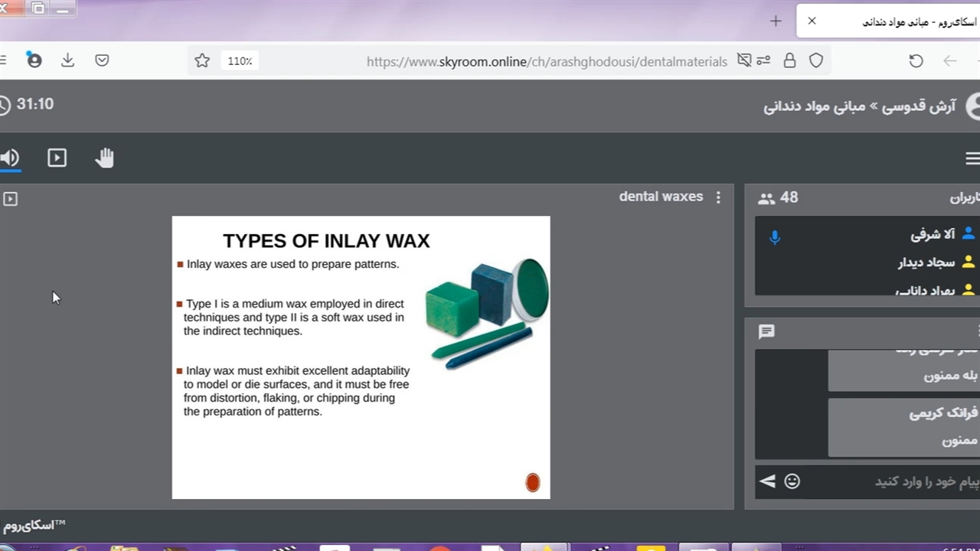Send chat message with arrow icon

[x=767, y=481]
